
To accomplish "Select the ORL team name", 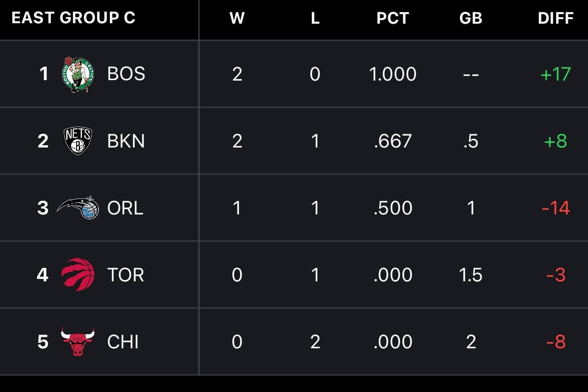I will (x=125, y=208).
